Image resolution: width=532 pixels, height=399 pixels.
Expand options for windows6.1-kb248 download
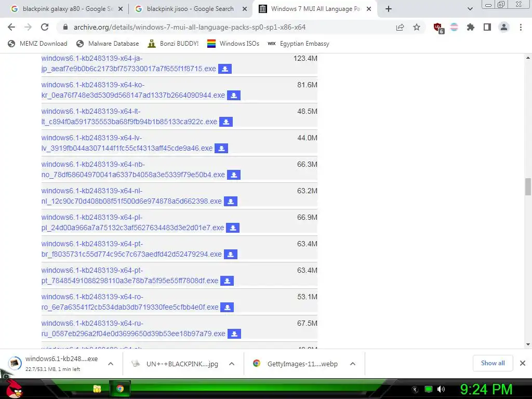click(111, 364)
